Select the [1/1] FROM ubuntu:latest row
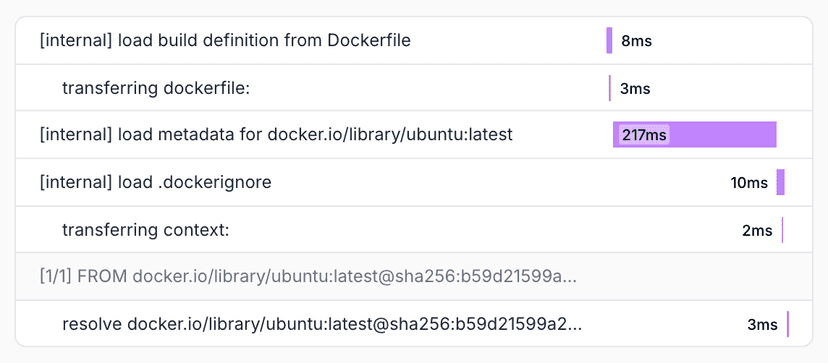The height and width of the screenshot is (363, 828). [x=414, y=276]
